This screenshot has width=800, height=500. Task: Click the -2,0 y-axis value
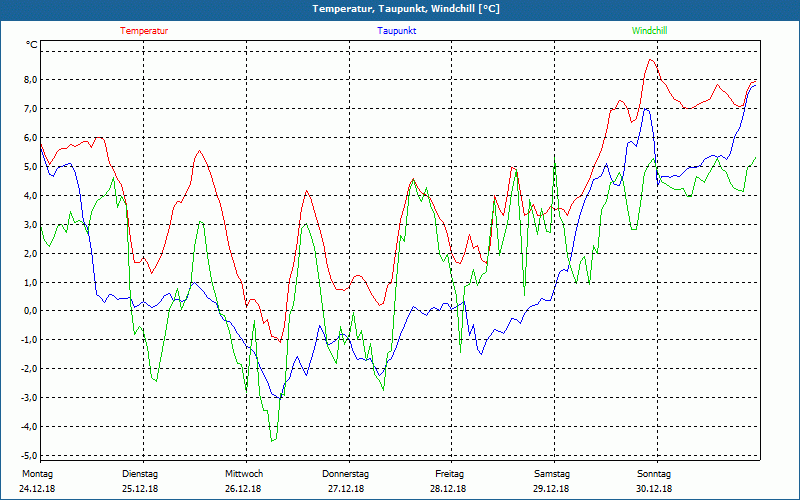(x=28, y=369)
